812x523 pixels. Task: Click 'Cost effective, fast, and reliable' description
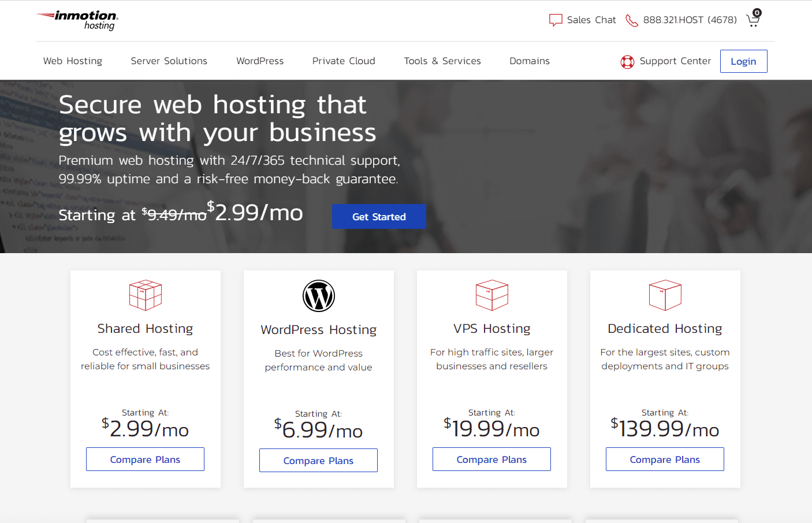pyautogui.click(x=146, y=359)
